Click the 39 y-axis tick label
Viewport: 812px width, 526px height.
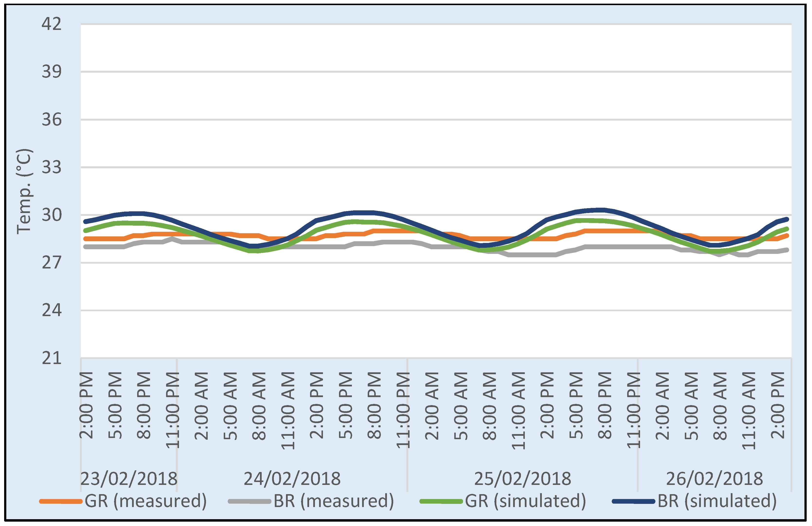point(52,72)
